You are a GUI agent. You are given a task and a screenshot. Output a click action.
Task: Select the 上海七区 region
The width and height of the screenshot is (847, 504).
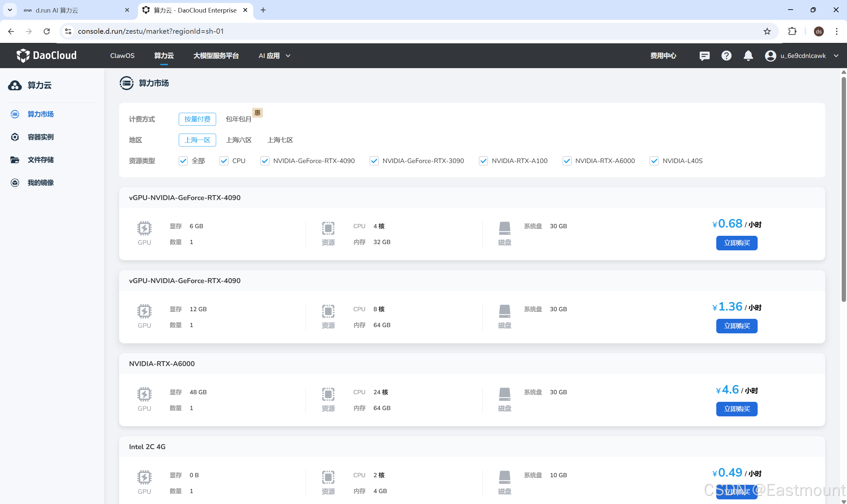pyautogui.click(x=280, y=140)
